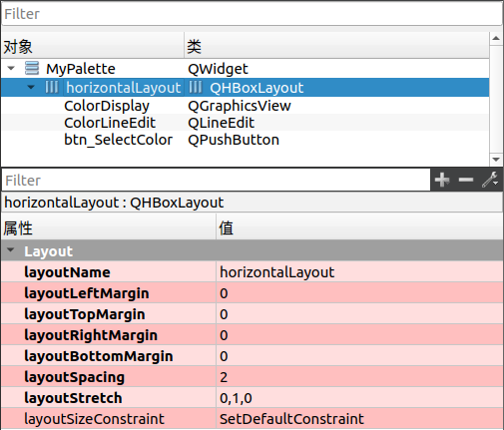Viewport: 504px width, 430px height.
Task: Select the layoutSpacing property label
Action: [x=74, y=377]
